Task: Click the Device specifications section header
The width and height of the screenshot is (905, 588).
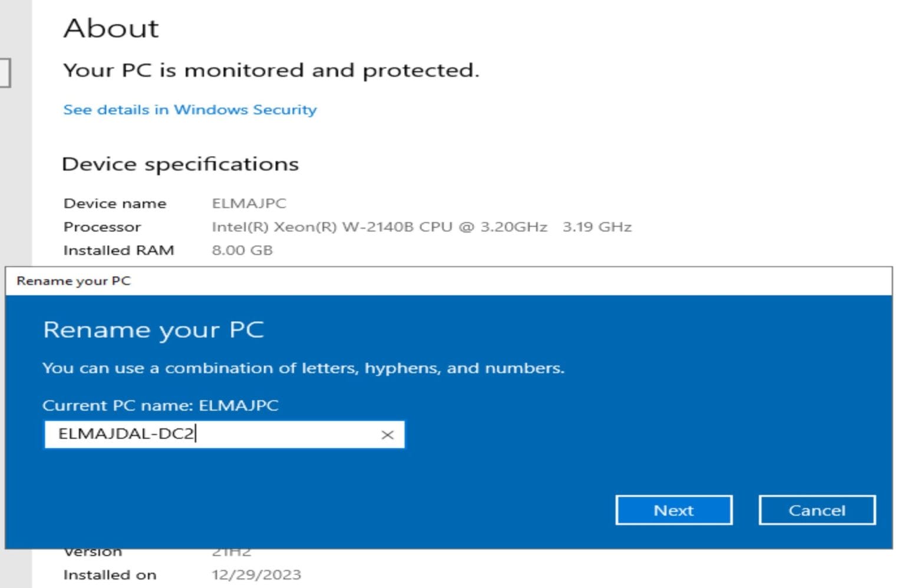Action: [x=181, y=164]
